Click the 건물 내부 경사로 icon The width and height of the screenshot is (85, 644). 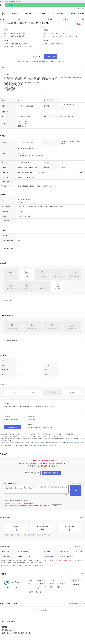click(x=72, y=326)
